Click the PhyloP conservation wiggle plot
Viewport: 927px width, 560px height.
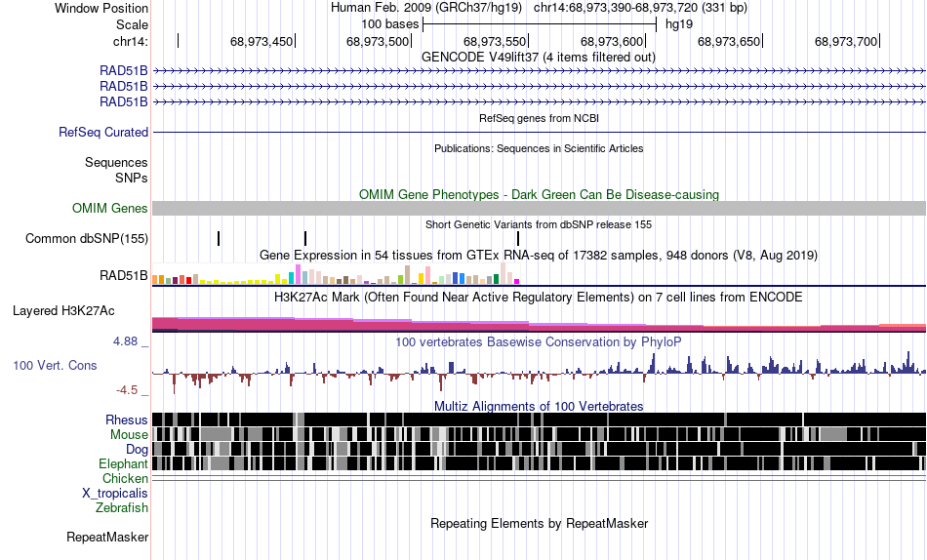[540, 373]
